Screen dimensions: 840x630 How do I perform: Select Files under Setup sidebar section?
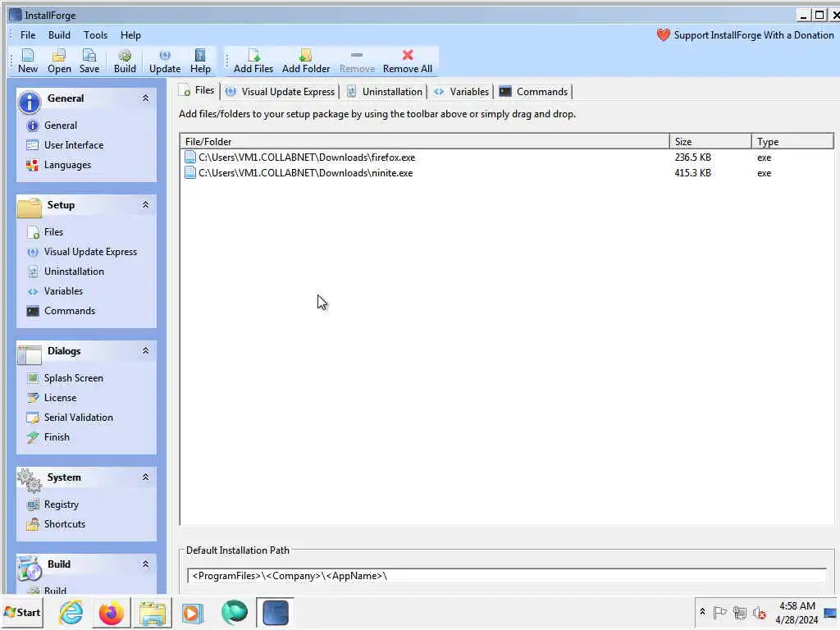pos(53,232)
